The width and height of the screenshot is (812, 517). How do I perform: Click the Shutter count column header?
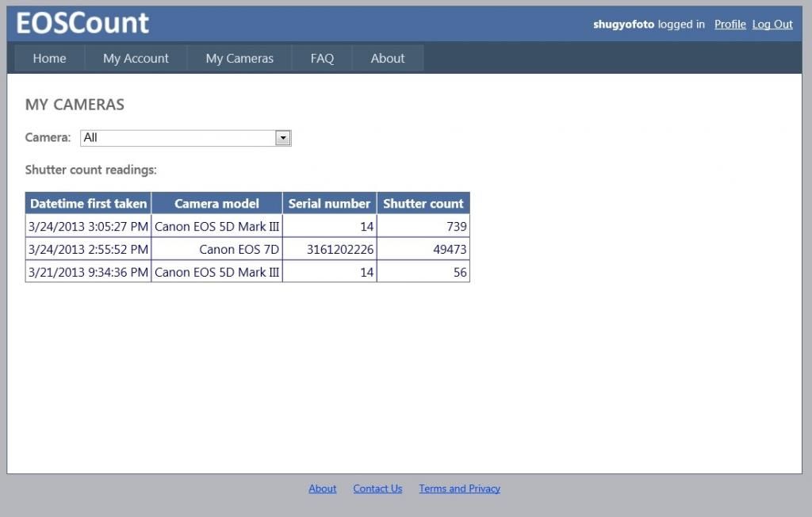pos(423,204)
